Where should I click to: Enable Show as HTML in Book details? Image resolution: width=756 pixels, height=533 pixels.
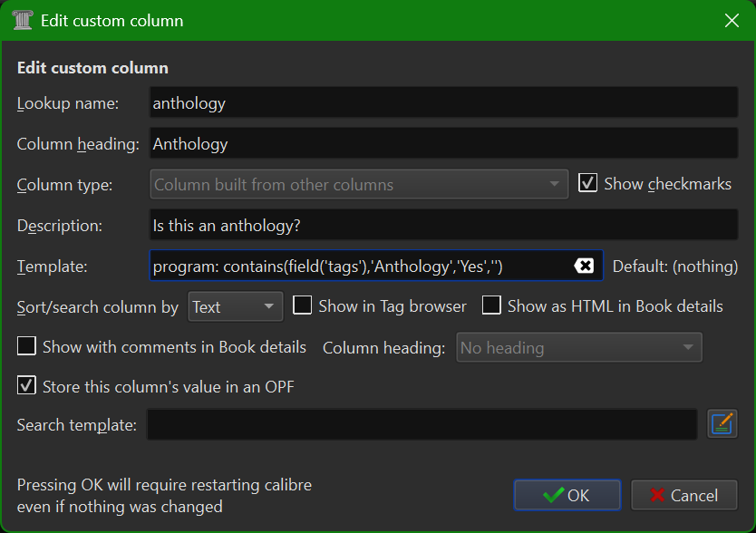point(491,306)
